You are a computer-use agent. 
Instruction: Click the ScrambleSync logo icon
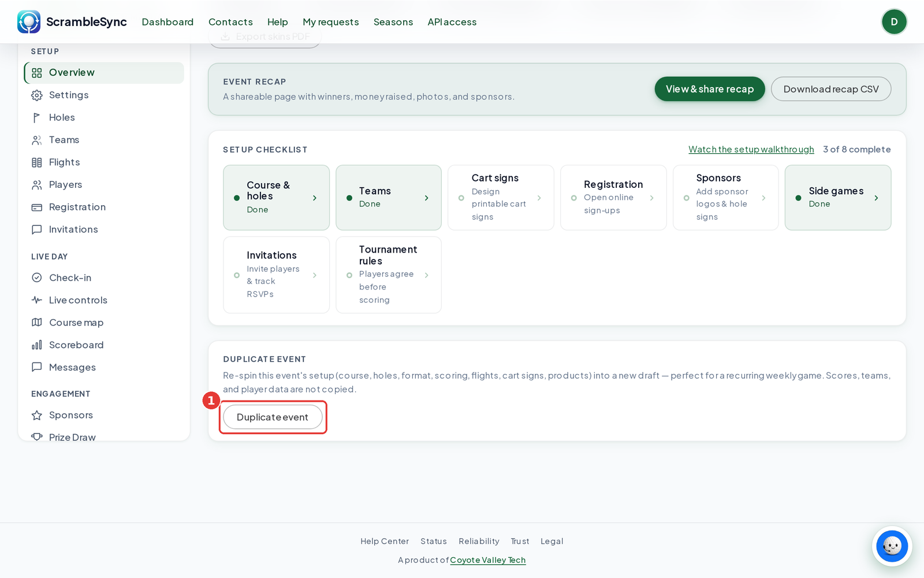click(29, 22)
